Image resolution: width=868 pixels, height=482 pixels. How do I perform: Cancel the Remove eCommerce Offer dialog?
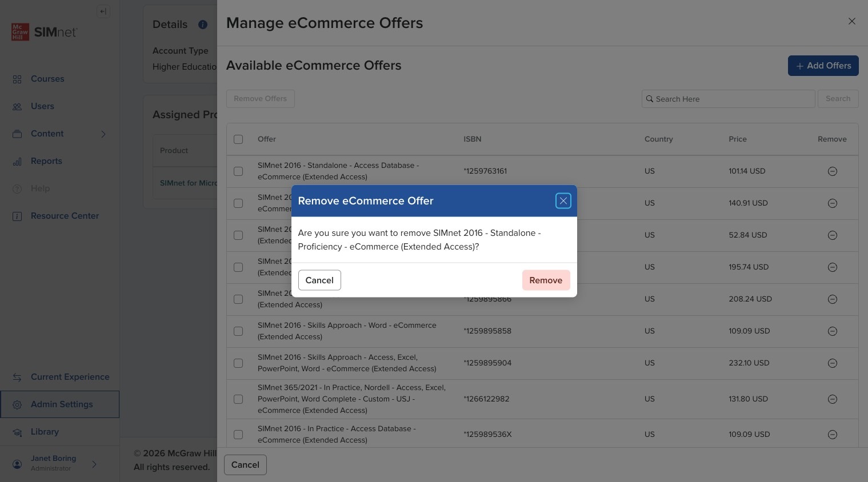319,280
